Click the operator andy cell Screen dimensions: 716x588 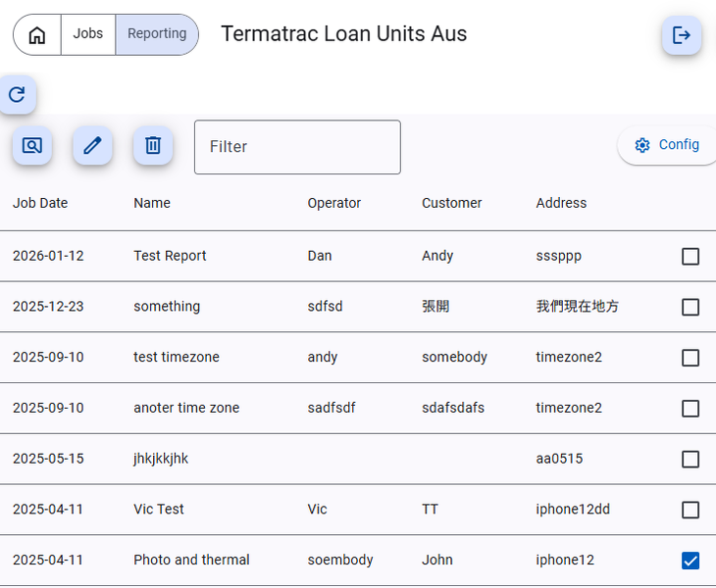coord(323,357)
